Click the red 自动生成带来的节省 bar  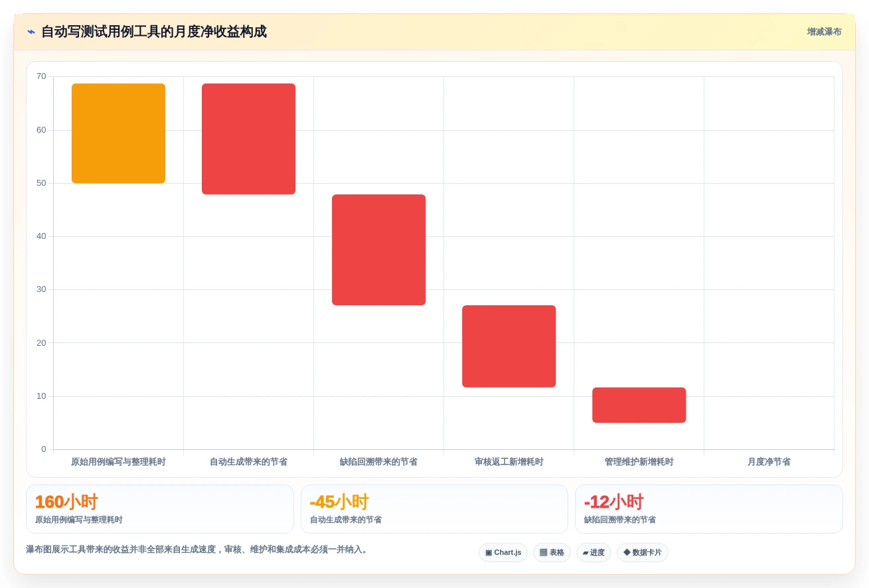tap(248, 139)
